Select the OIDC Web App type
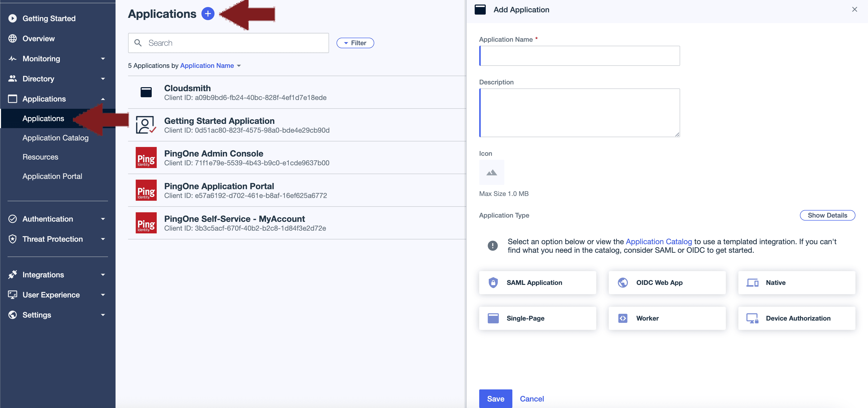 [x=667, y=283]
